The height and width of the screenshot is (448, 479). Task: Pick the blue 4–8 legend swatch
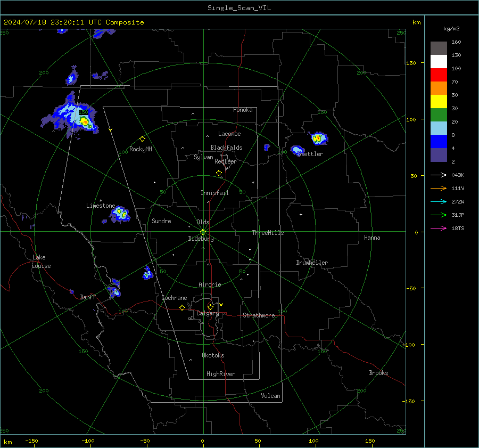(x=439, y=142)
